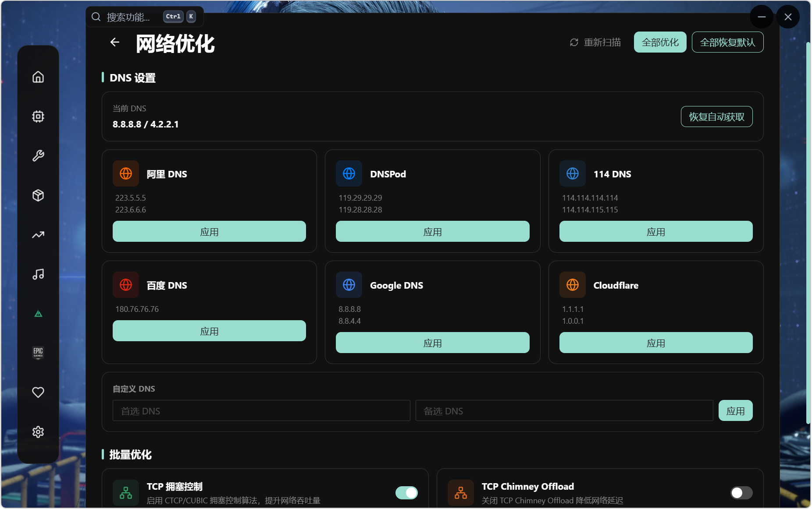The image size is (812, 509).
Task: Click the DNS 设置 section heading
Action: click(x=133, y=78)
